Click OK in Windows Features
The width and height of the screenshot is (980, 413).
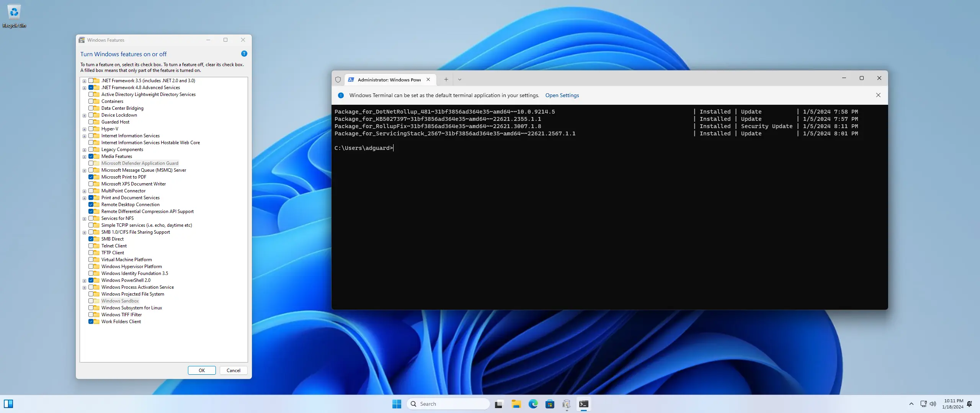coord(202,370)
